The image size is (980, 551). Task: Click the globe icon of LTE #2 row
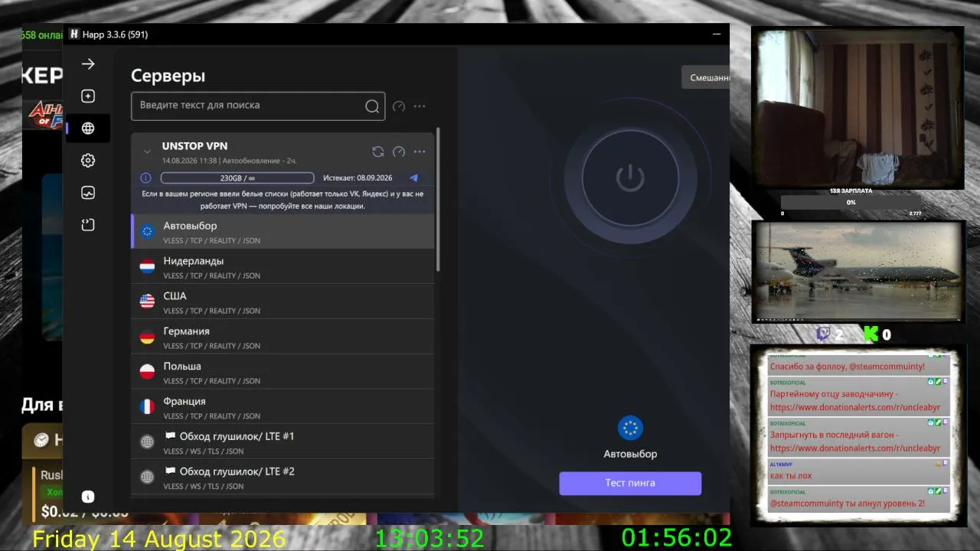(147, 478)
